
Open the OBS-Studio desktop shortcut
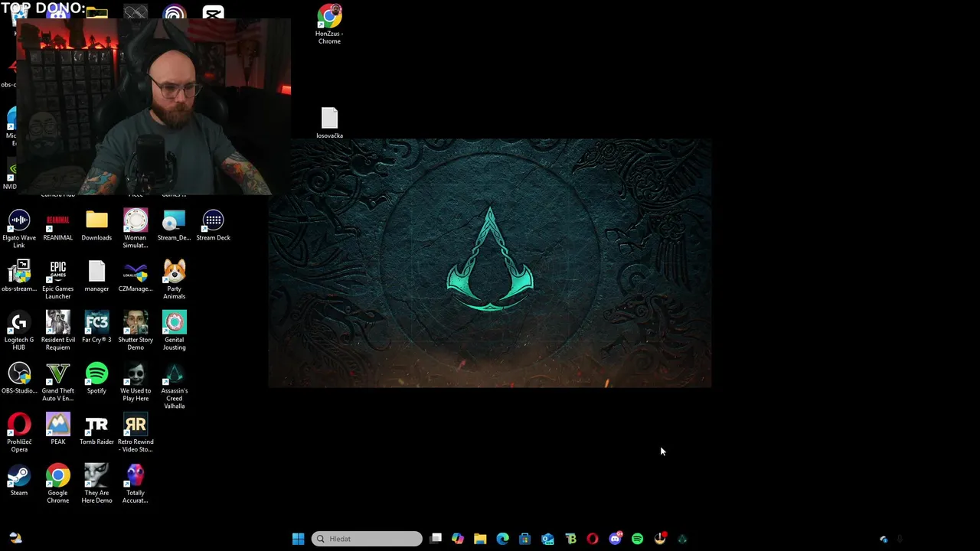tap(19, 378)
